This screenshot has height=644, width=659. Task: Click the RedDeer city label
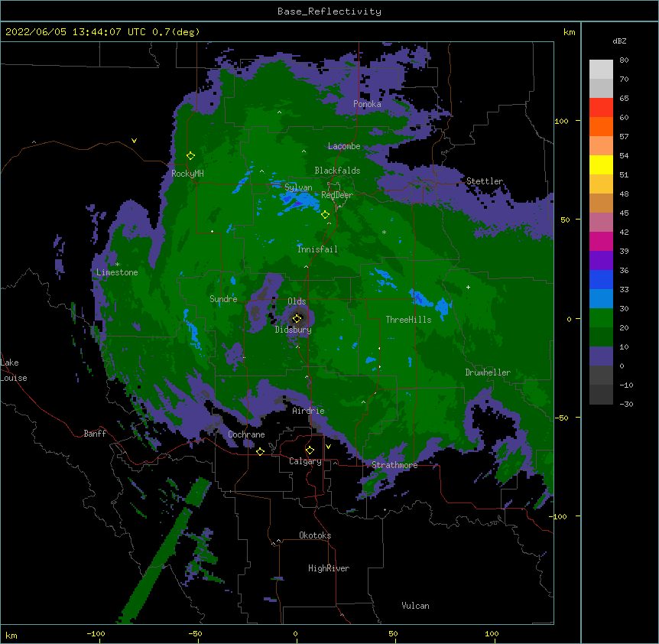click(337, 195)
